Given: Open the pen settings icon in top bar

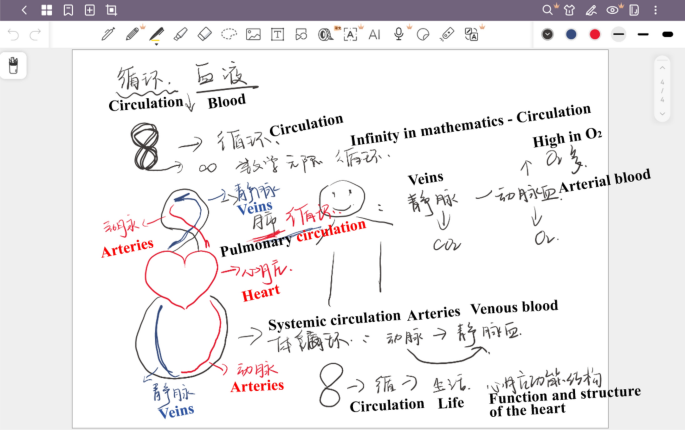Looking at the screenshot, I should (x=591, y=10).
